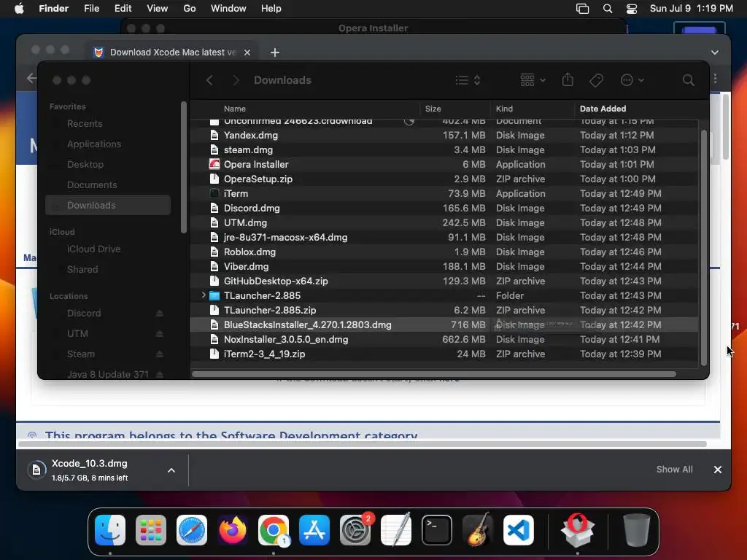Click the web page horizontal scrollbar

point(362,444)
